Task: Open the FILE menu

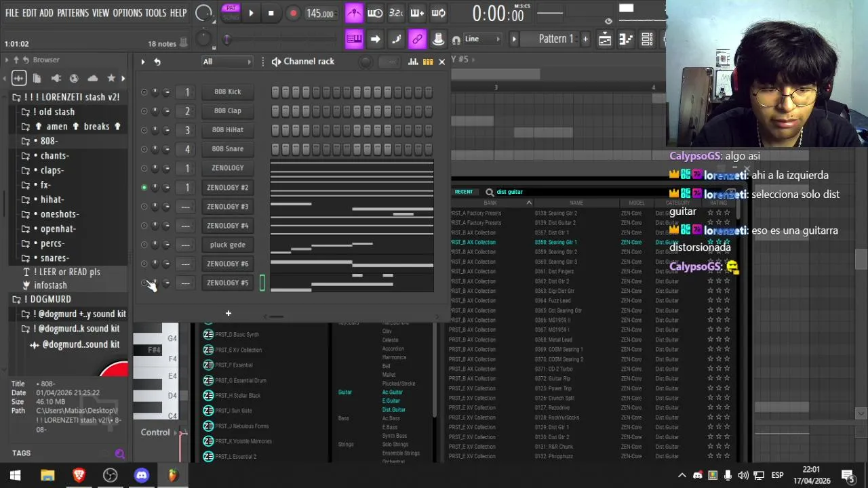Action: click(12, 13)
